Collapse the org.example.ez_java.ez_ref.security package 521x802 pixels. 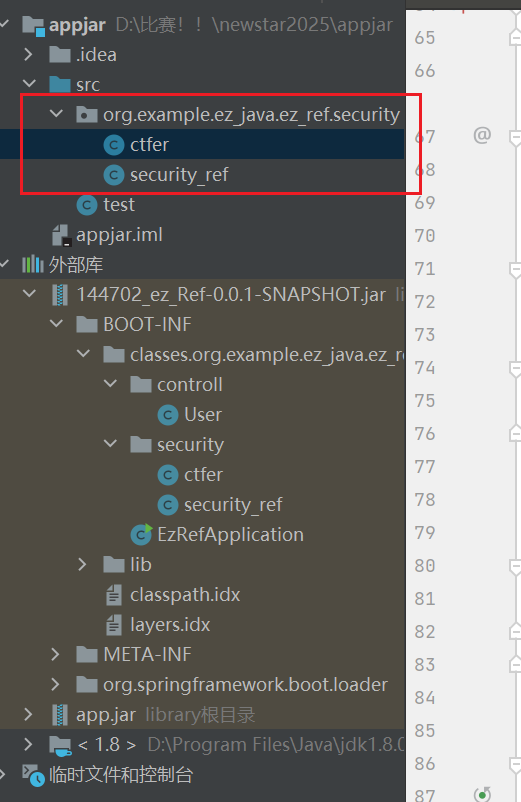click(x=56, y=114)
